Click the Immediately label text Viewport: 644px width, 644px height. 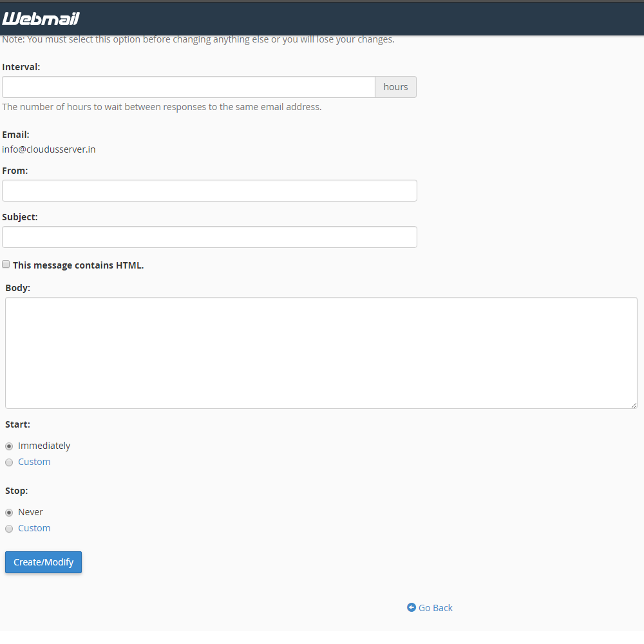point(44,446)
